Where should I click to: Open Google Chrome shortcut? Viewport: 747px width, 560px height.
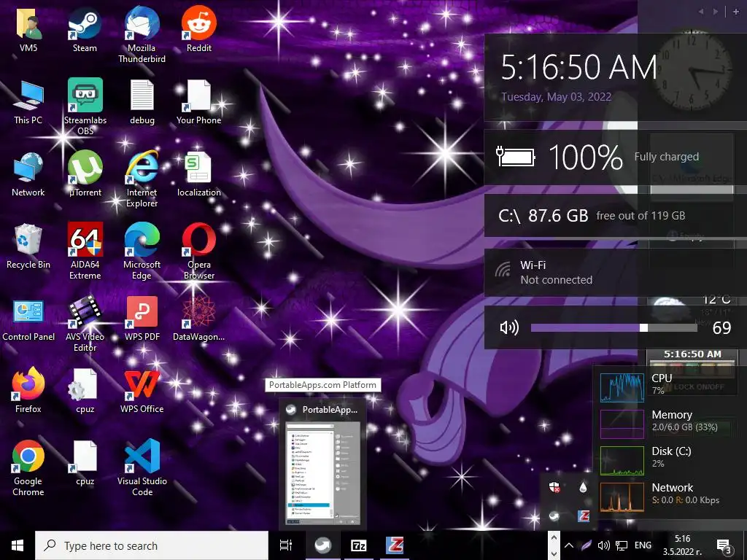pos(28,469)
